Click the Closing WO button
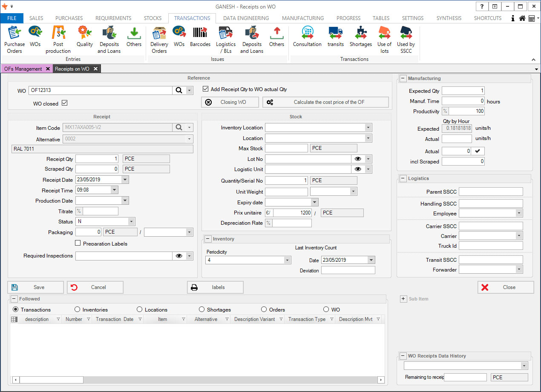This screenshot has height=392, width=541. coord(230,102)
